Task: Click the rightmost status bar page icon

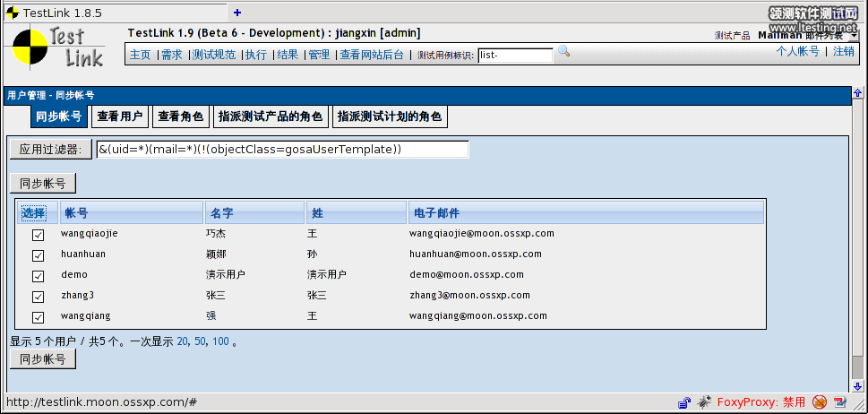Action: (x=840, y=401)
